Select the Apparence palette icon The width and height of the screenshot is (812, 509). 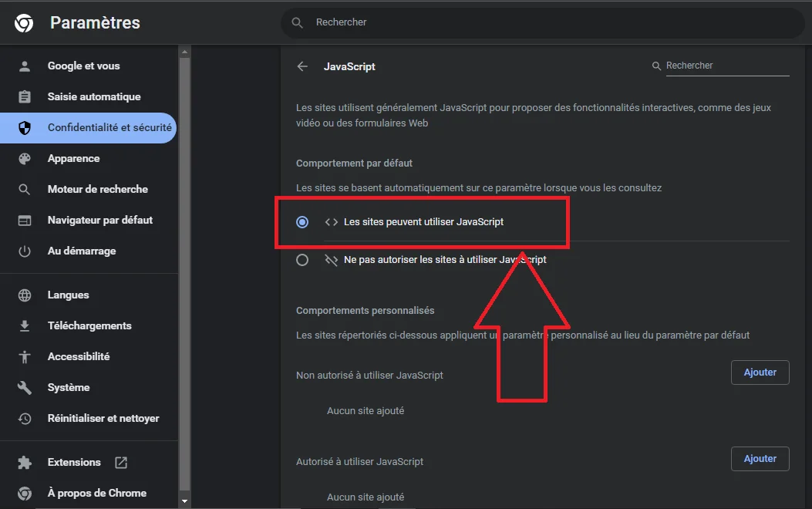[23, 158]
